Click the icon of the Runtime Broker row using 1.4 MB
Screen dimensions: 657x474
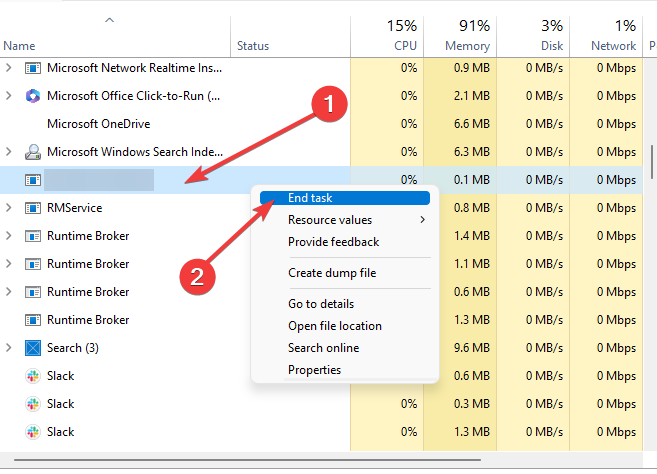point(33,236)
